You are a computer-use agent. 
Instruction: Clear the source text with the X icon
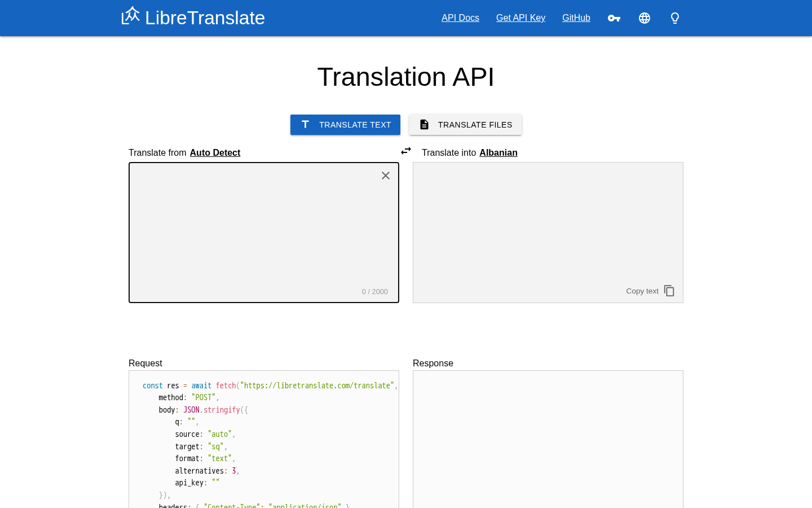386,176
